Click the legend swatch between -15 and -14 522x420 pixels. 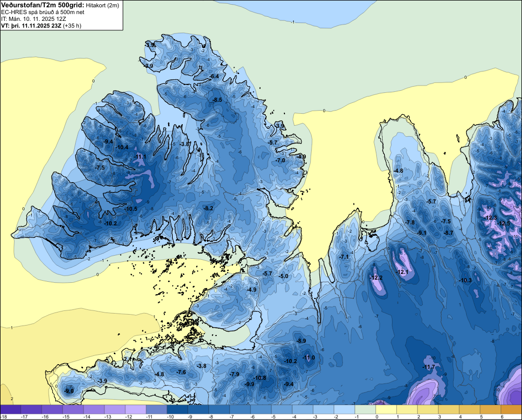(x=73, y=410)
